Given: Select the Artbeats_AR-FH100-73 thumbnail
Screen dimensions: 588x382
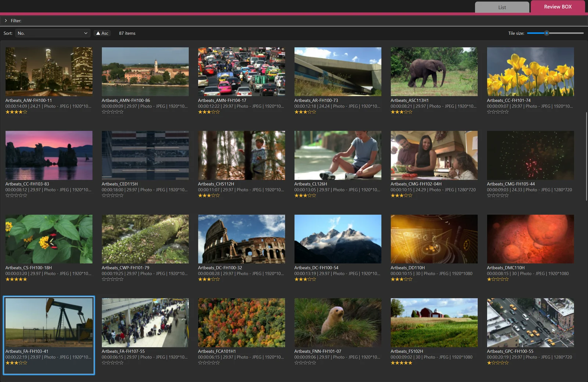Looking at the screenshot, I should point(338,72).
